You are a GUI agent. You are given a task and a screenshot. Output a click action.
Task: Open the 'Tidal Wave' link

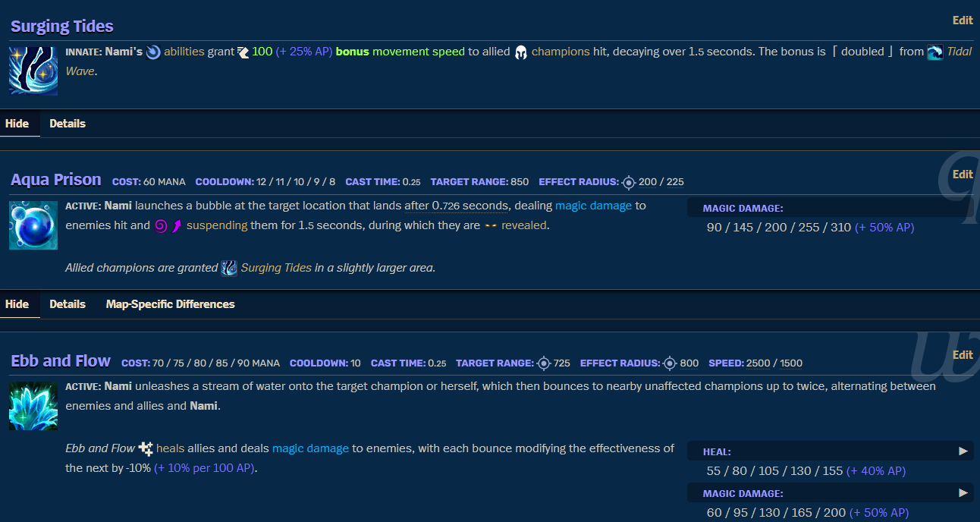[959, 52]
